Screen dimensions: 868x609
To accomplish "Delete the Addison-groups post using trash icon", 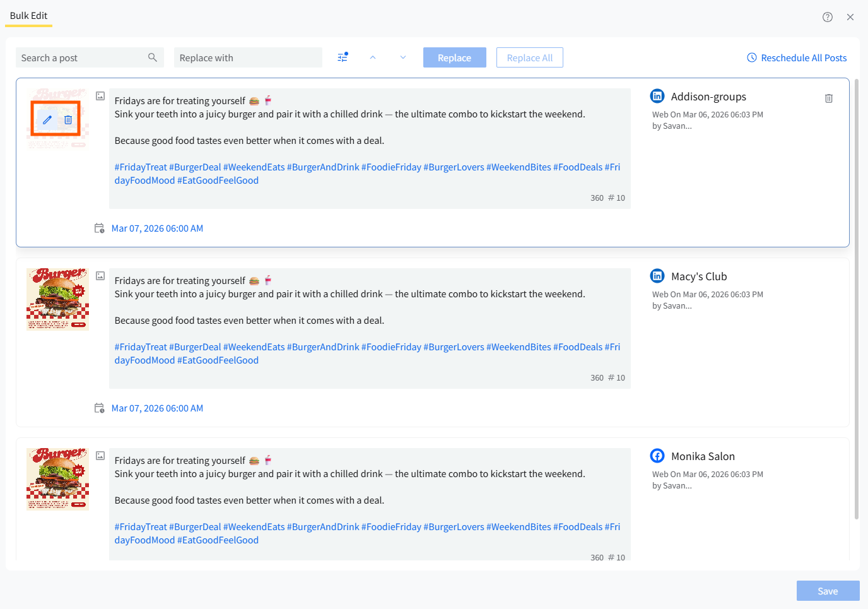I will tap(829, 98).
